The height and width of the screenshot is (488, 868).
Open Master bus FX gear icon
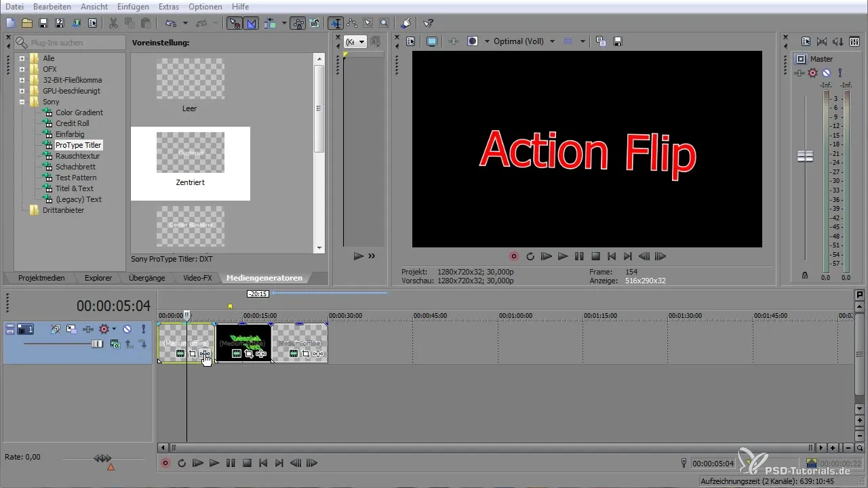[812, 73]
